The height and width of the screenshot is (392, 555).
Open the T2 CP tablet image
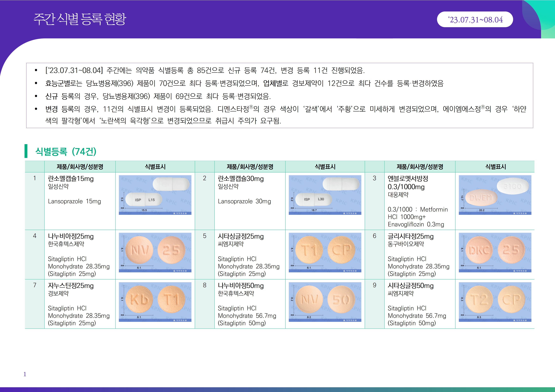click(x=495, y=302)
